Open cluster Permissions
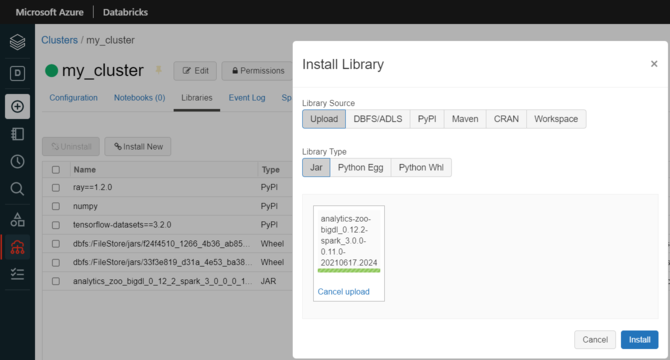670x360 pixels. pyautogui.click(x=258, y=71)
